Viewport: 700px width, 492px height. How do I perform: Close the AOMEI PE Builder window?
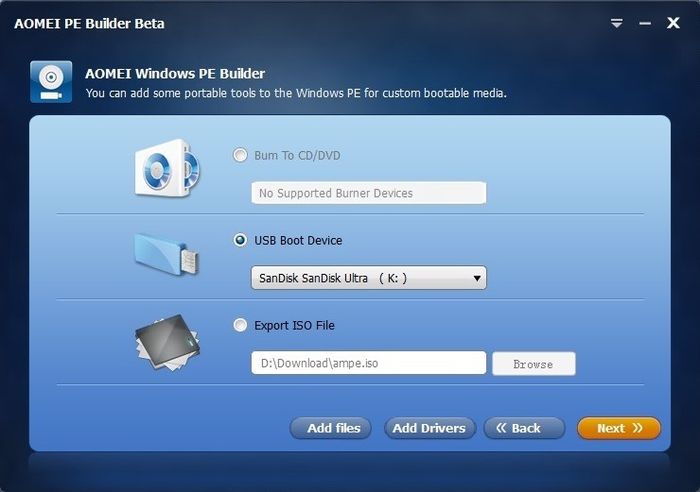[x=673, y=23]
